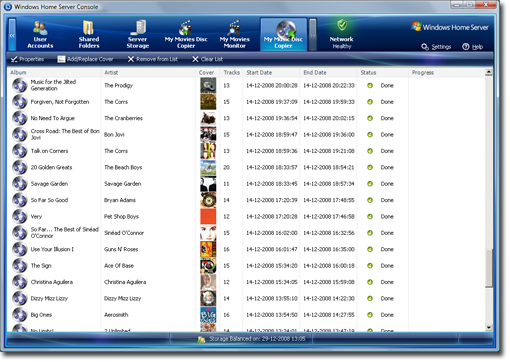This screenshot has height=362, width=510.
Task: Click the disc icon for Cross Road album
Action: click(x=20, y=134)
